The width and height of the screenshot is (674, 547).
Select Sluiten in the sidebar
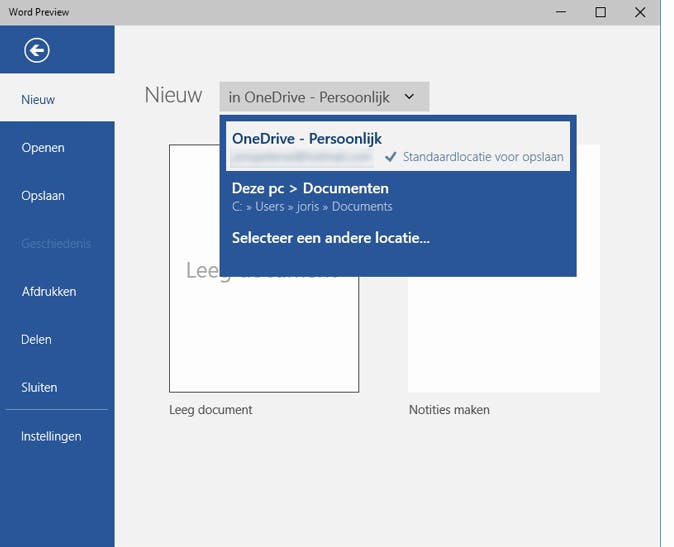(57, 387)
